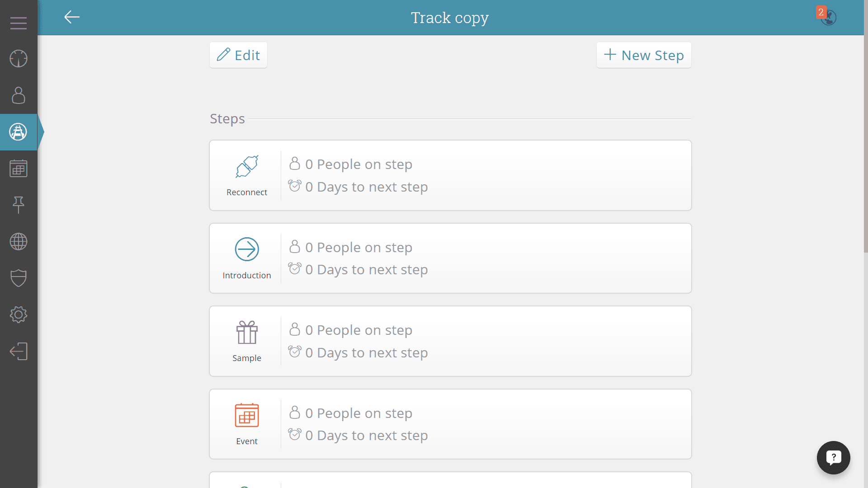Viewport: 868px width, 488px height.
Task: Click the Sample label
Action: pos(247,358)
